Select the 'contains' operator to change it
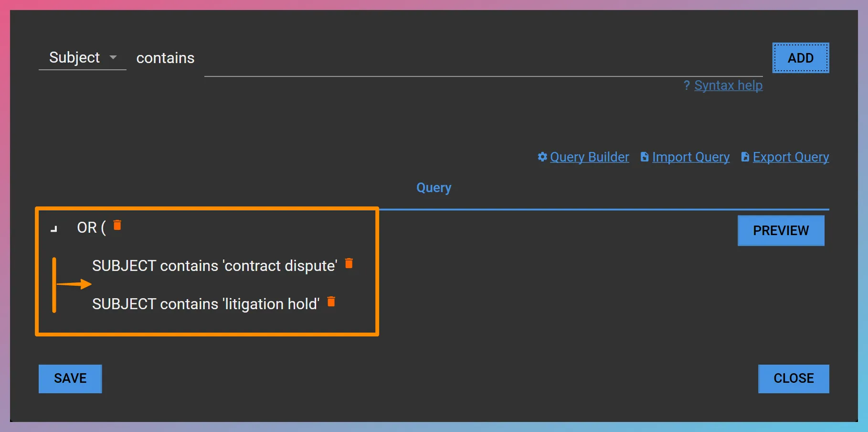Screen dimensions: 868x432 tap(165, 57)
